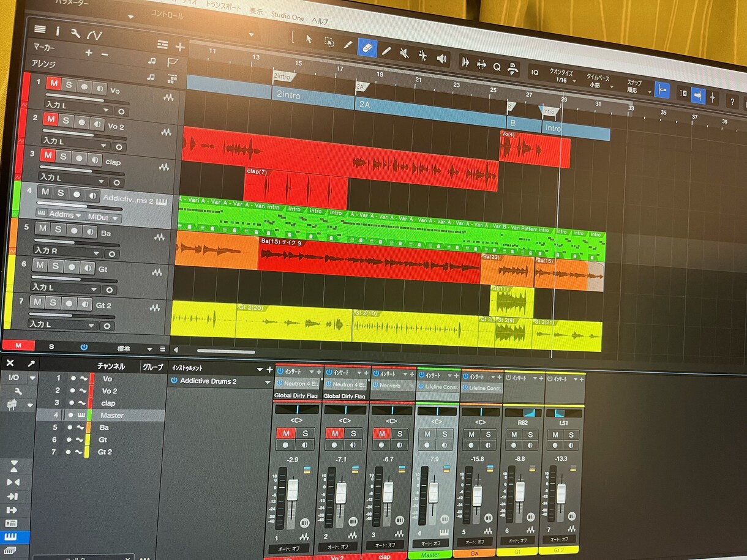Solo mixer channel 5 Ba
This screenshot has height=560, width=747.
coord(489,435)
